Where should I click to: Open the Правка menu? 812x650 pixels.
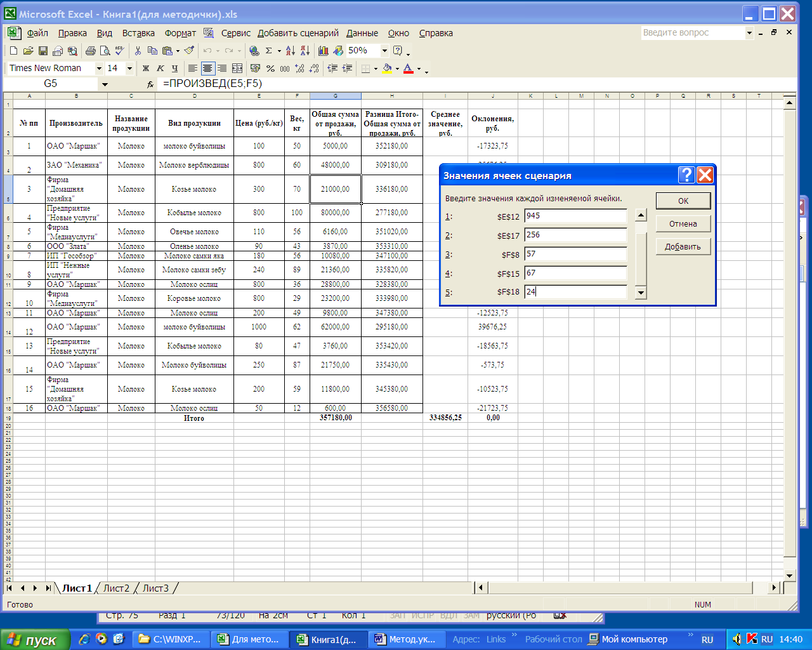click(72, 33)
